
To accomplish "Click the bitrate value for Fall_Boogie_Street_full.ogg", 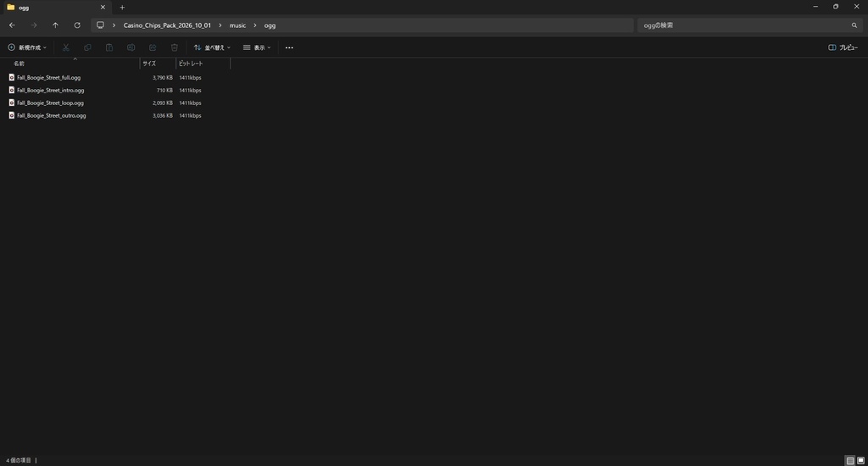I will (191, 78).
